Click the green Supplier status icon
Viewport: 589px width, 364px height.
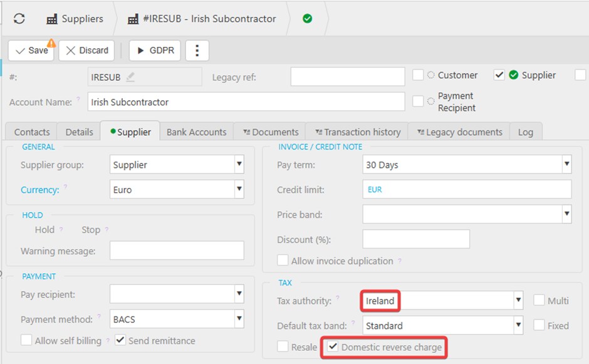click(x=514, y=75)
